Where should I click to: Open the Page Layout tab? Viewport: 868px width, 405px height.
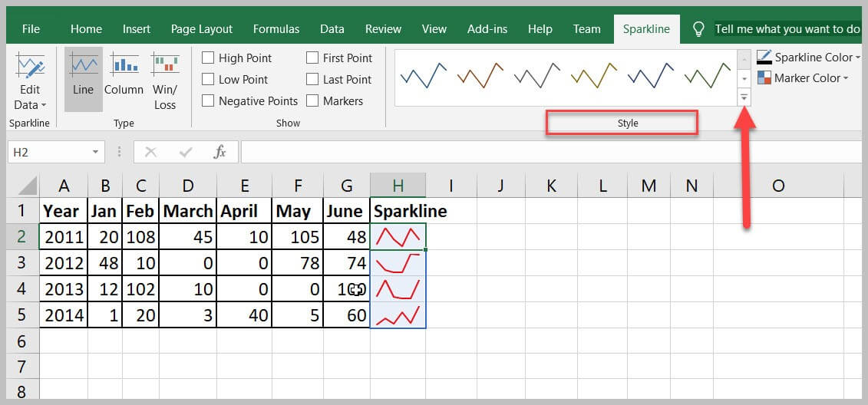[x=201, y=29]
